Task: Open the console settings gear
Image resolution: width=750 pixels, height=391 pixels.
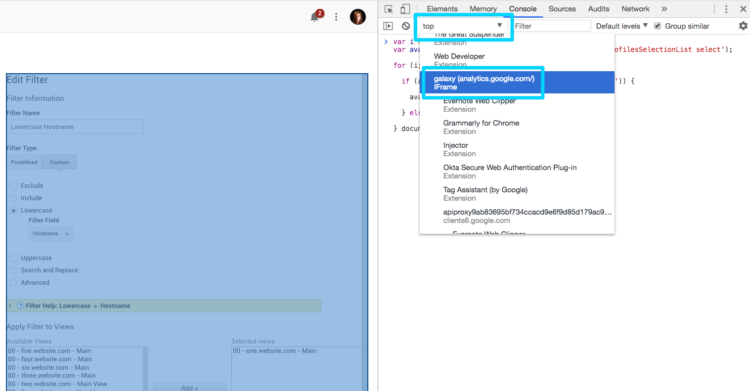Action: coord(743,26)
